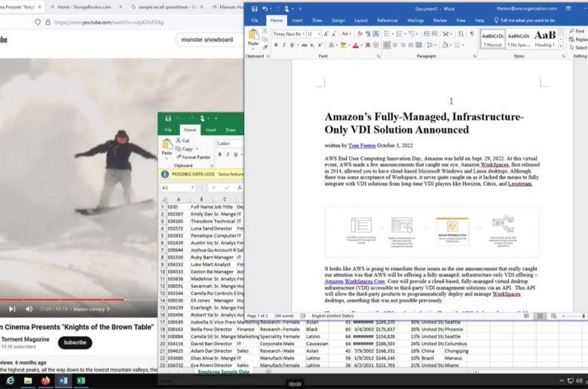This screenshot has width=588, height=389.
Task: Open borders dropdown in Word
Action: (464, 45)
